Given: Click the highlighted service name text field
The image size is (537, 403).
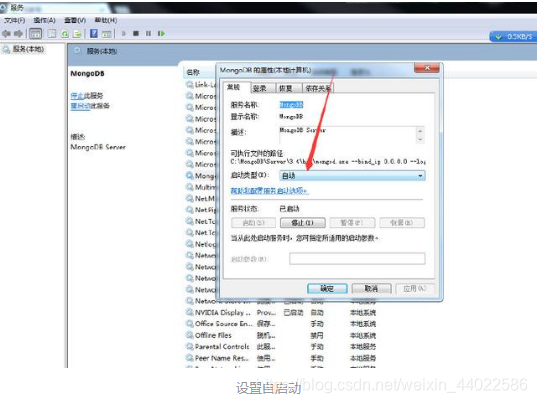Looking at the screenshot, I should (291, 105).
